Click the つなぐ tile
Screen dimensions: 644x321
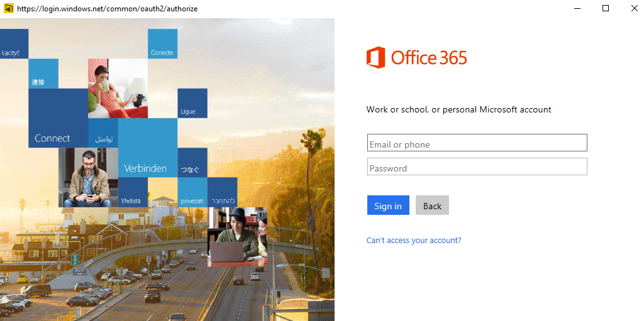[x=192, y=163]
